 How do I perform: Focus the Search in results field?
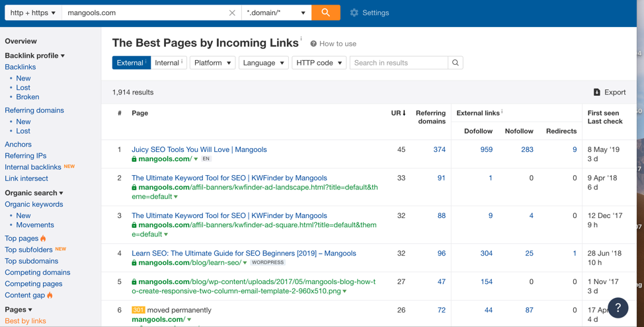tap(399, 63)
